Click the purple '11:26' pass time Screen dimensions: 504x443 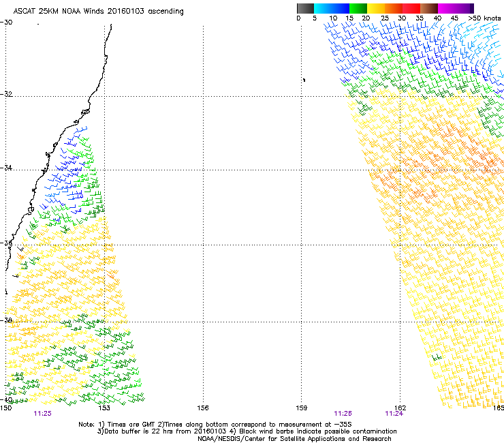(x=343, y=414)
